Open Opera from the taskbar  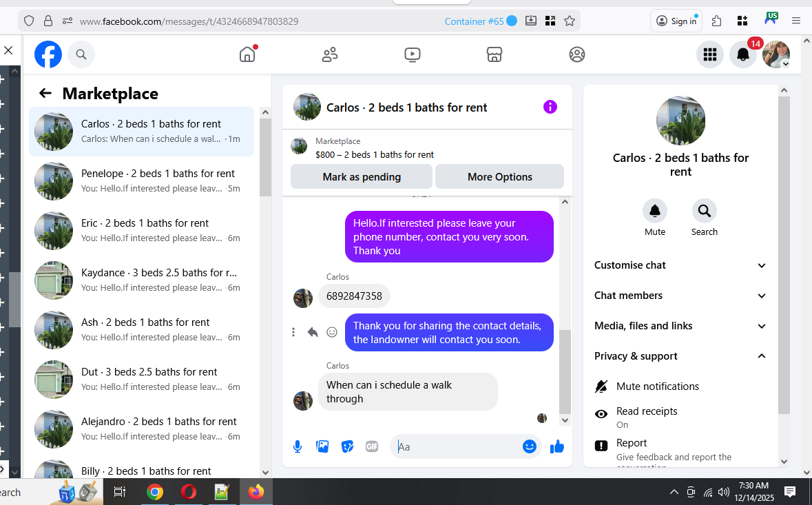pos(189,491)
